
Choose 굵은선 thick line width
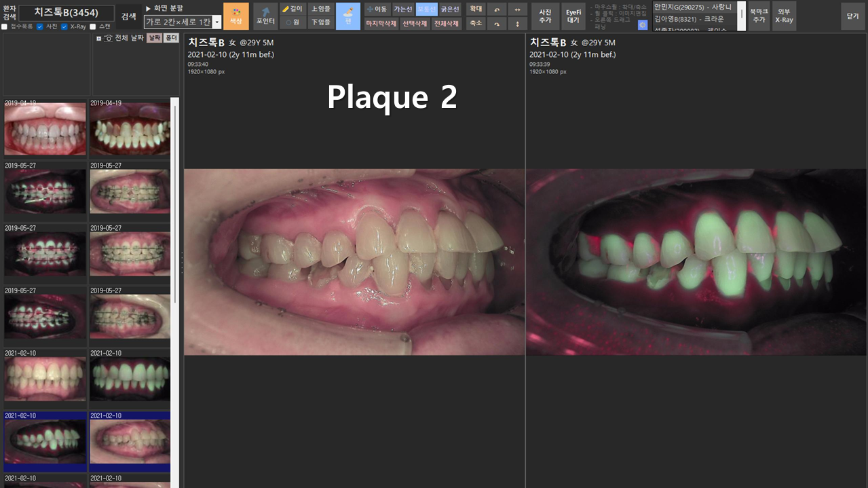pos(450,9)
